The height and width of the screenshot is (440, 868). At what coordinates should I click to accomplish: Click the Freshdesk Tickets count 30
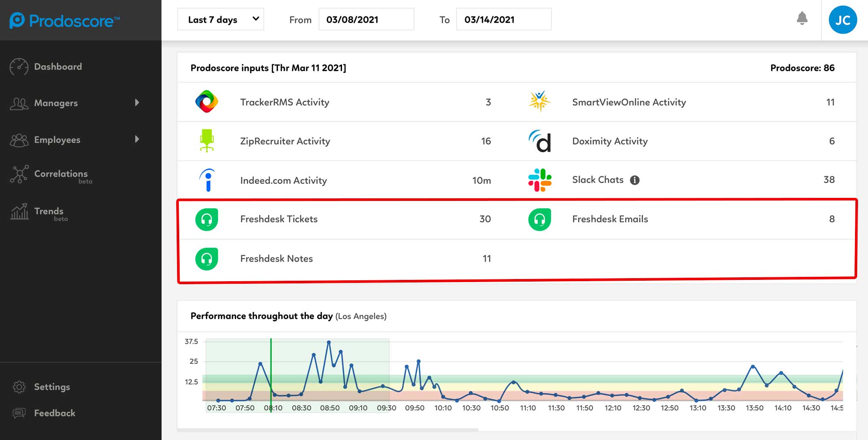[485, 219]
